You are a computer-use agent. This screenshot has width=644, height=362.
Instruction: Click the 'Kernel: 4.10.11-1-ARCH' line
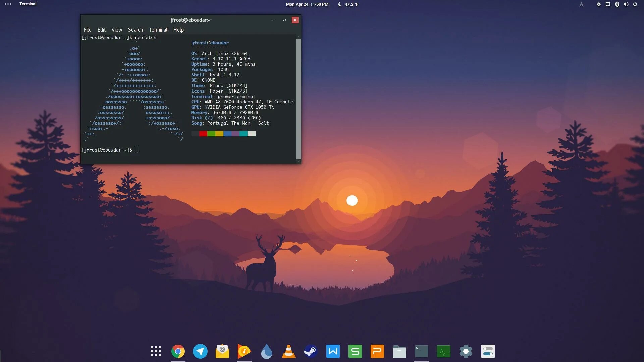221,59
